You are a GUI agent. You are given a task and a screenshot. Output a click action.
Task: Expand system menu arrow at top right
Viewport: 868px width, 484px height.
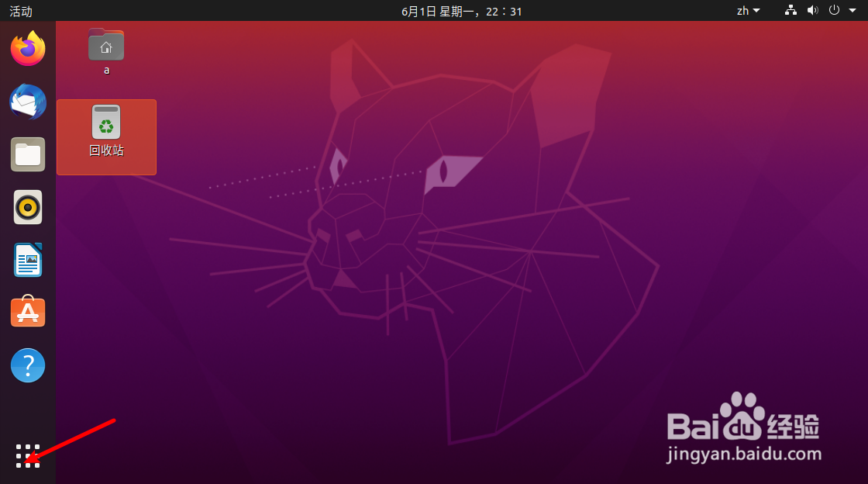852,11
